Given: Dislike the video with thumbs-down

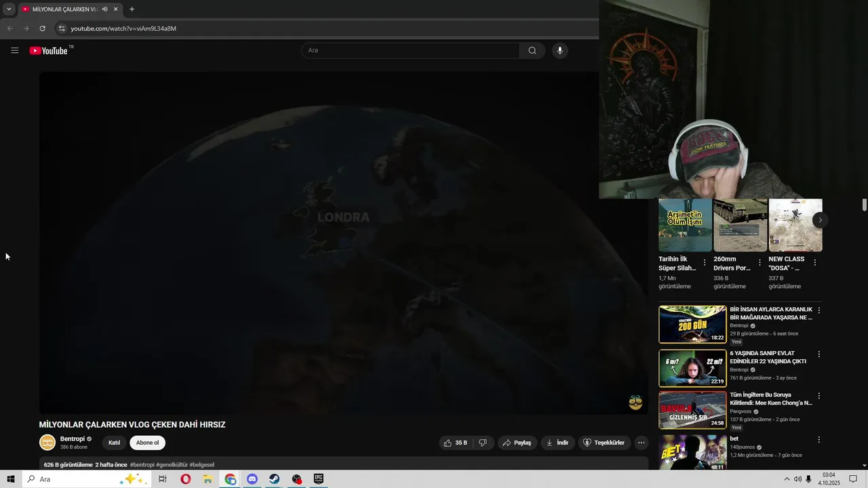Looking at the screenshot, I should [x=482, y=443].
